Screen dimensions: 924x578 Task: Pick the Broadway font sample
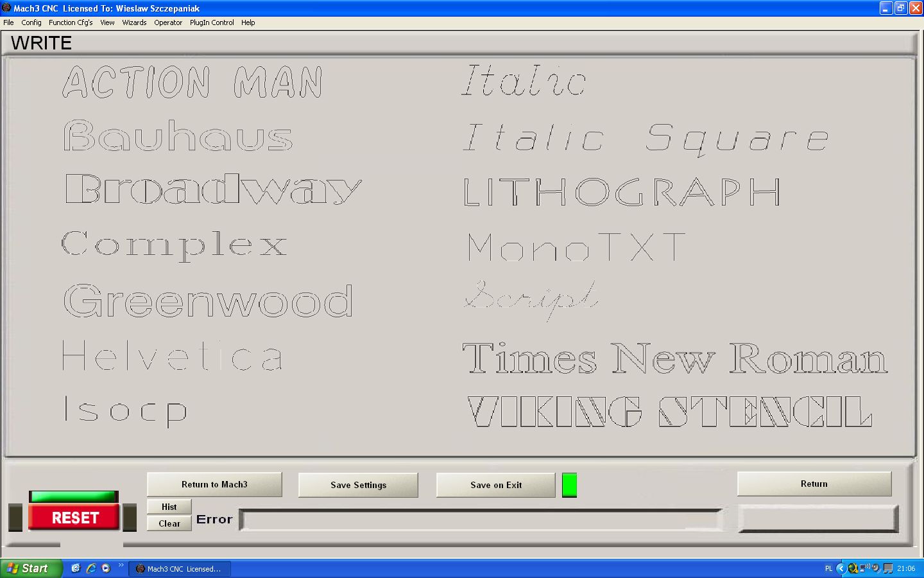(214, 189)
